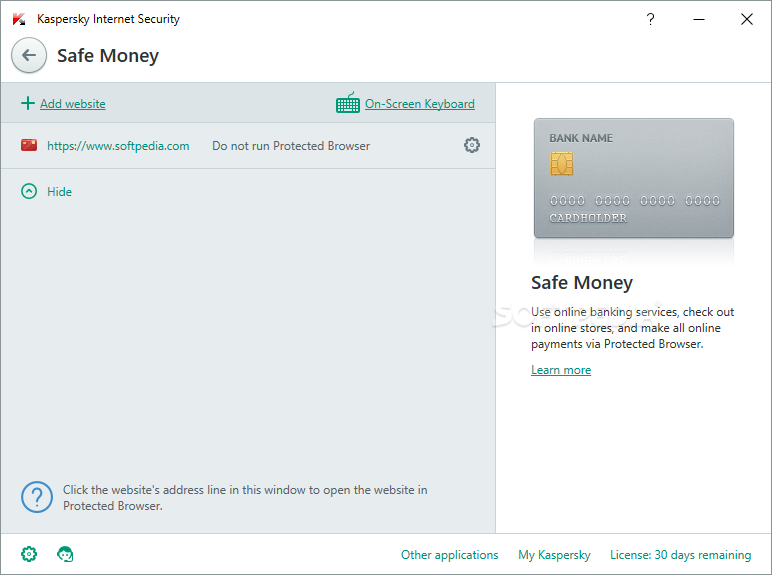772x575 pixels.
Task: Go back with the arrow button
Action: [x=29, y=55]
